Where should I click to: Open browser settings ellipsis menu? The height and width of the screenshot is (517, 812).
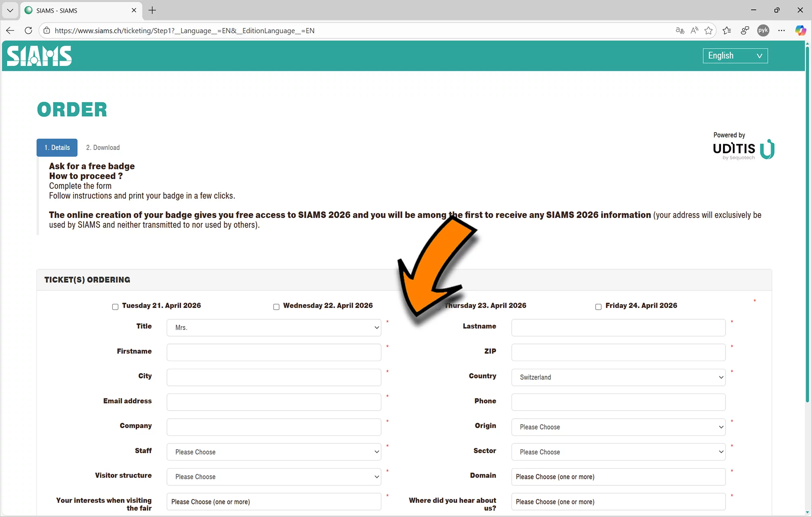coord(782,30)
